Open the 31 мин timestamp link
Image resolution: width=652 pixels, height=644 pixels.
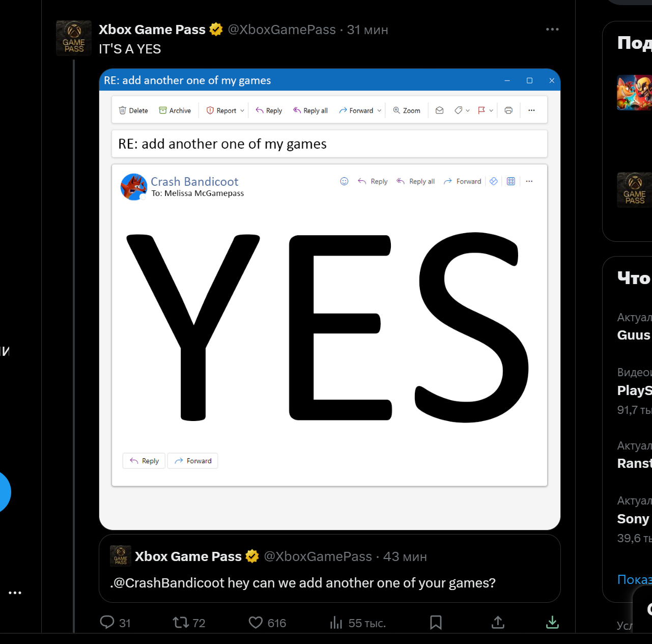click(x=367, y=30)
